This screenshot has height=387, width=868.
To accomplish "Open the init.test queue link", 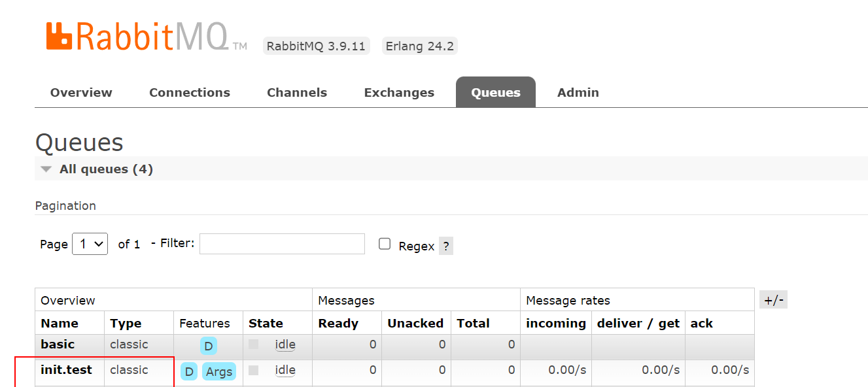I will 66,370.
